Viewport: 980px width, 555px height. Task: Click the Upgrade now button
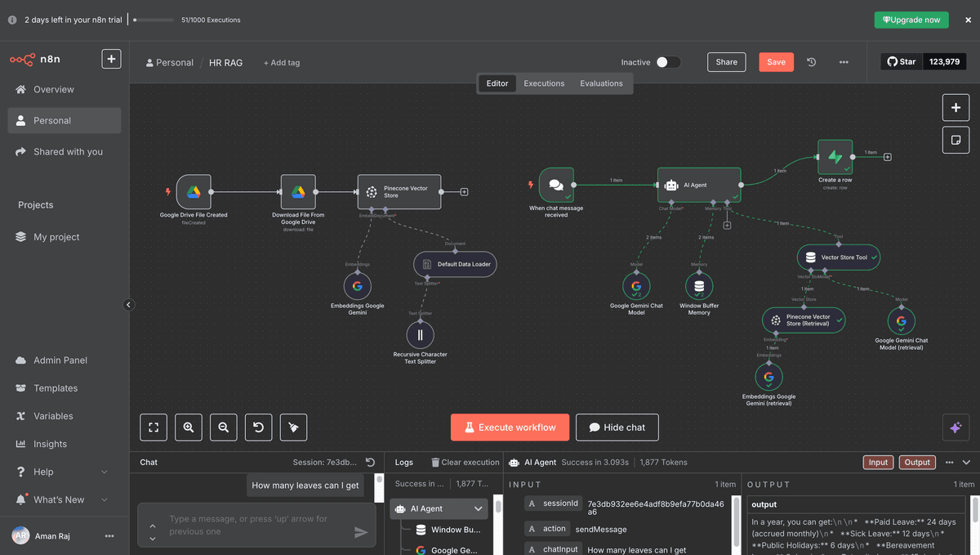(x=911, y=20)
